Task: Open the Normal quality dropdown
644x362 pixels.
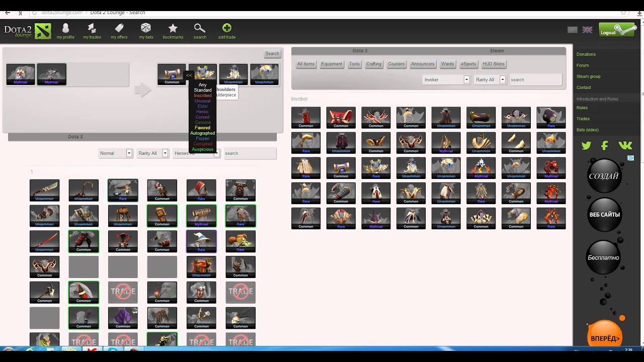Action: coord(115,153)
